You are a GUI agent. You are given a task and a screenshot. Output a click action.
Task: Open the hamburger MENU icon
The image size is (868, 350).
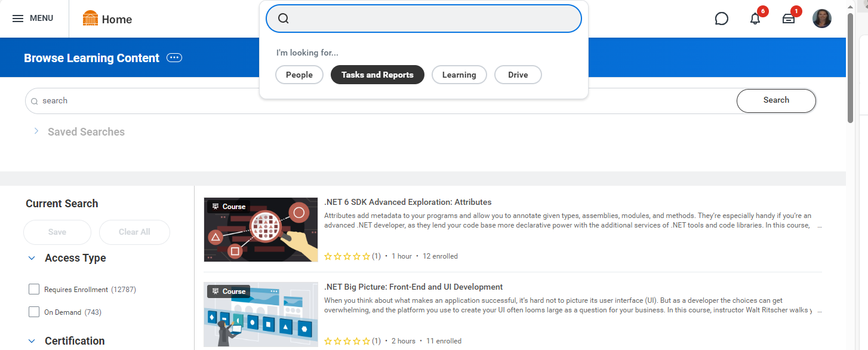[x=18, y=19]
